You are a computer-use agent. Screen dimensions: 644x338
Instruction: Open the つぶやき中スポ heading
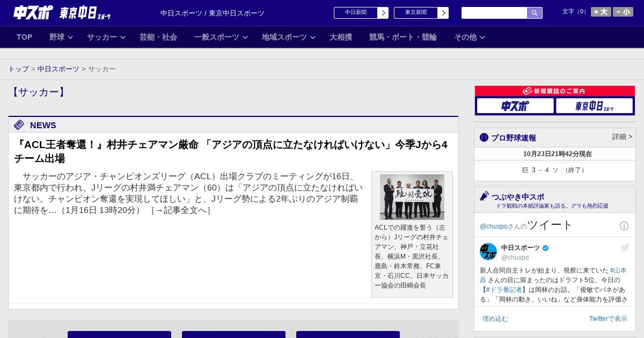point(518,197)
